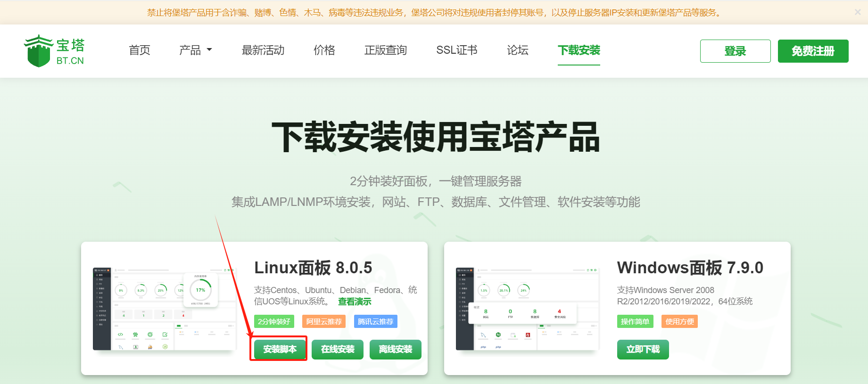This screenshot has width=868, height=384.
Task: Click the 使用方便 tag
Action: 679,321
